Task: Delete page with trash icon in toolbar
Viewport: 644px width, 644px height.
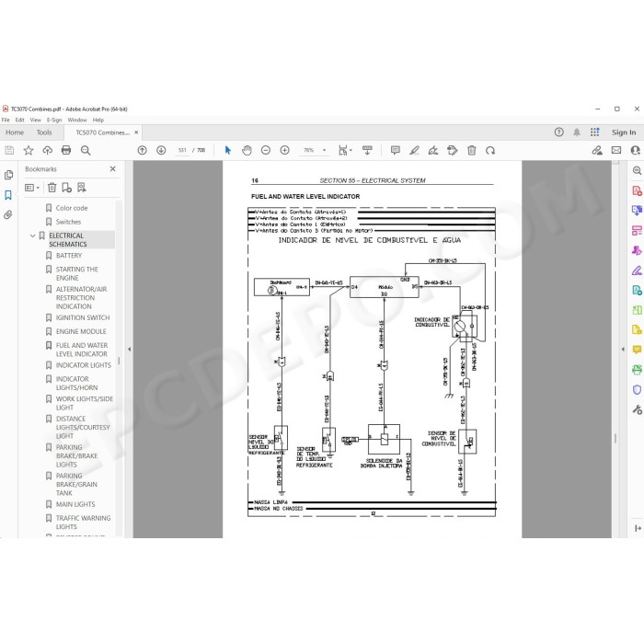Action: (471, 150)
